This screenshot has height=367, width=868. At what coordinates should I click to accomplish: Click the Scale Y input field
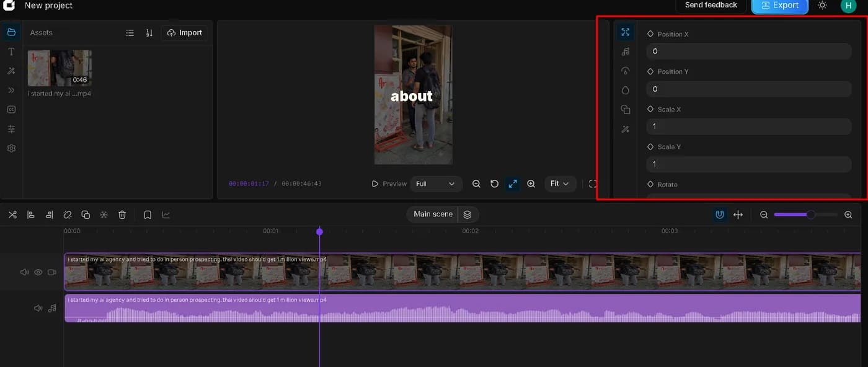(748, 164)
